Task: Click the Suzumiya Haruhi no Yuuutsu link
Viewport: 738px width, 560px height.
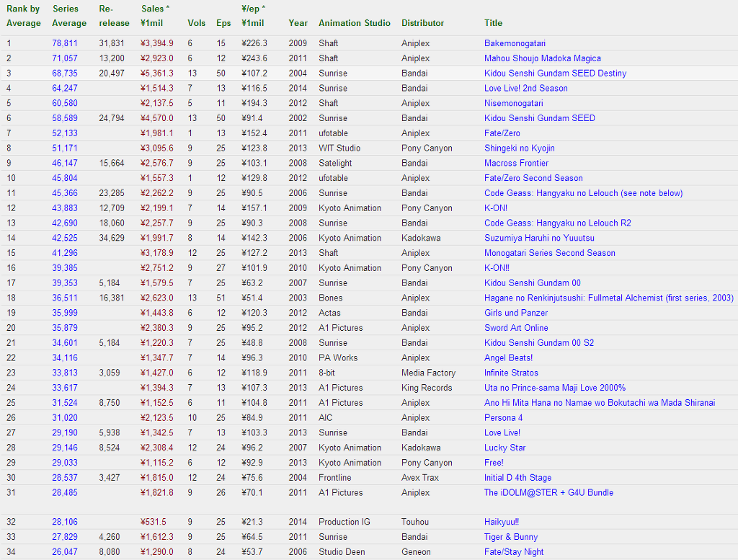Action: (539, 239)
